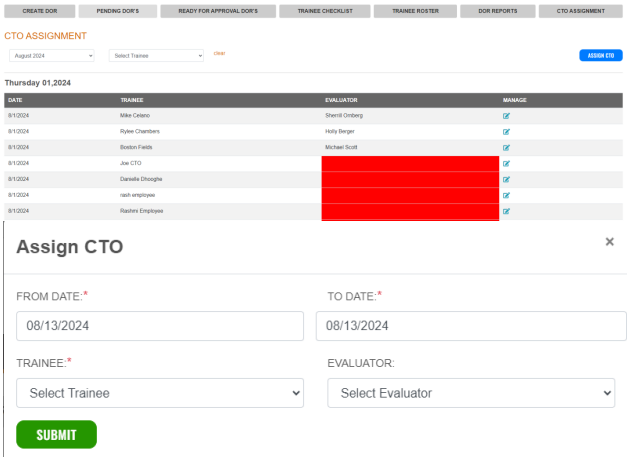Screen dimensions: 631x457
Task: Click the Manage column header
Action: click(x=515, y=100)
